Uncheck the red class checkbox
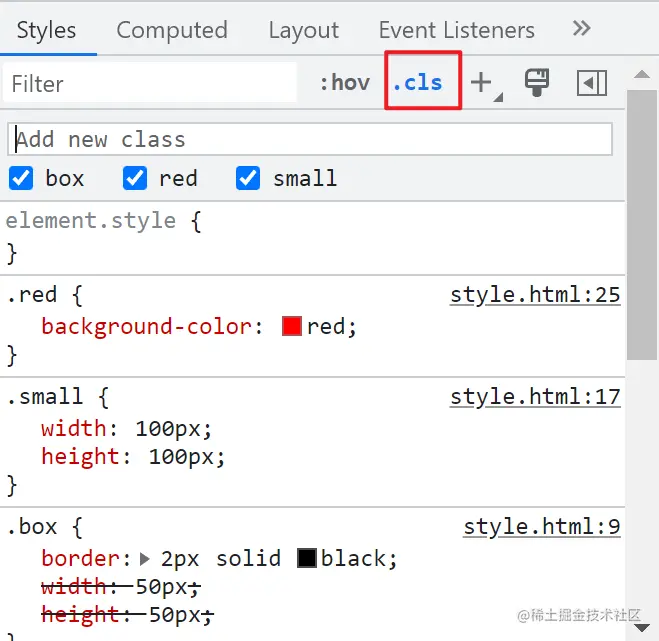Image resolution: width=659 pixels, height=641 pixels. pyautogui.click(x=134, y=178)
